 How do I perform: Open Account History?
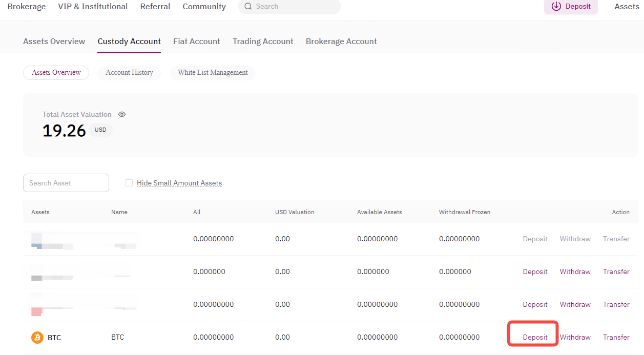pyautogui.click(x=129, y=72)
